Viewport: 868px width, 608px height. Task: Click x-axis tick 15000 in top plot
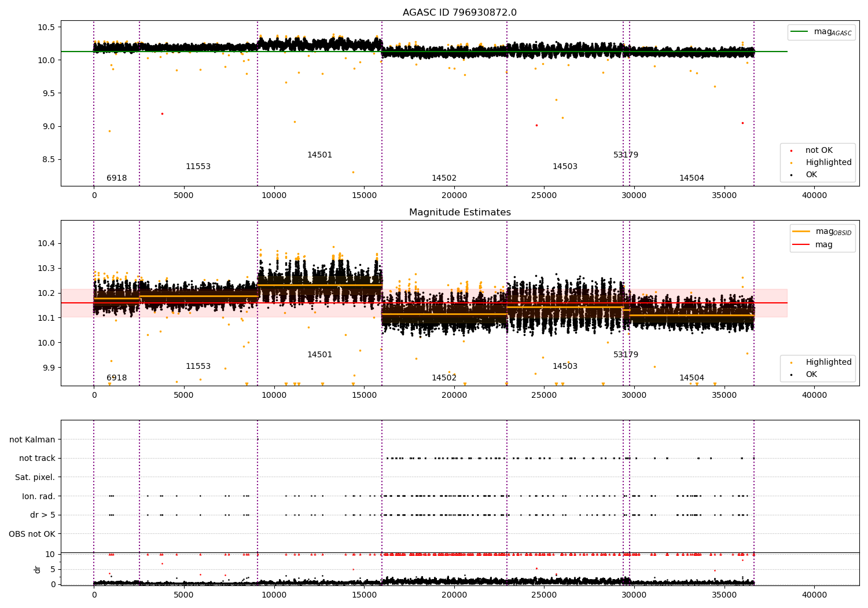(364, 196)
